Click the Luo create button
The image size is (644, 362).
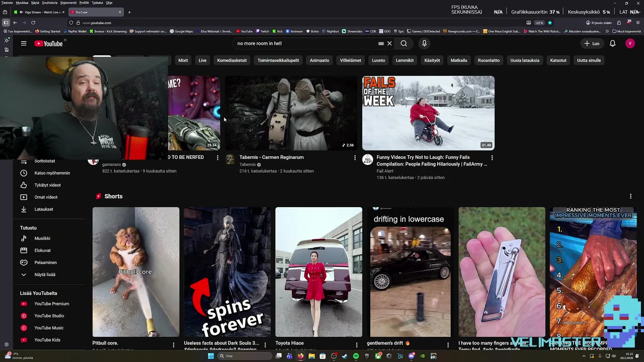pyautogui.click(x=592, y=44)
